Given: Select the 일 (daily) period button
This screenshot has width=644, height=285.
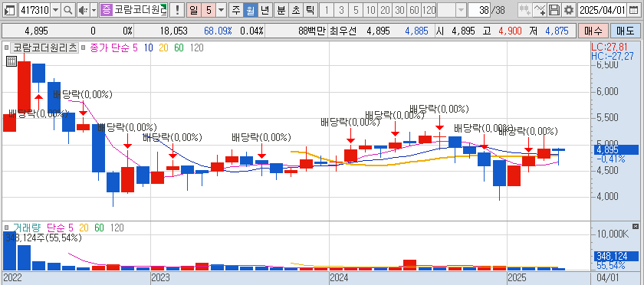Looking at the screenshot, I should coord(193,10).
